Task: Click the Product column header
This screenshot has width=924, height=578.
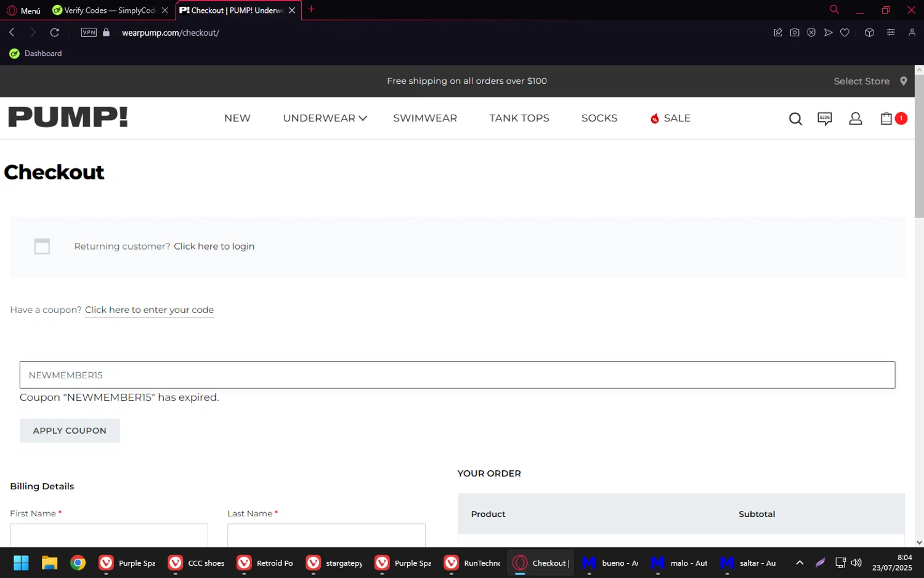Action: click(488, 514)
